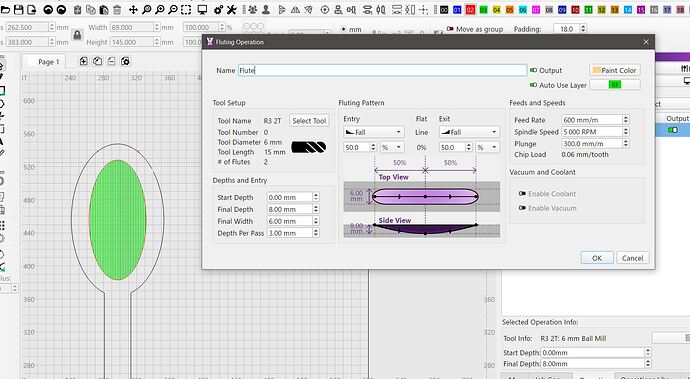
Task: Click the Open file folder icon
Action: tap(5, 9)
